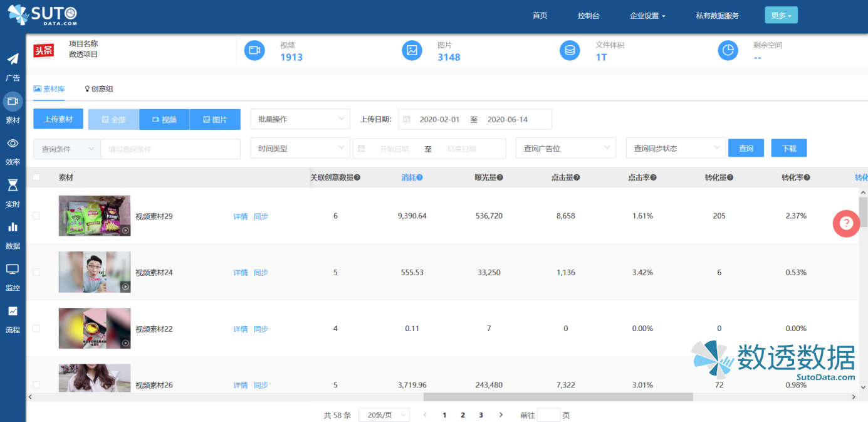The image size is (868, 422).
Task: Click the red help question mark icon
Action: (846, 224)
